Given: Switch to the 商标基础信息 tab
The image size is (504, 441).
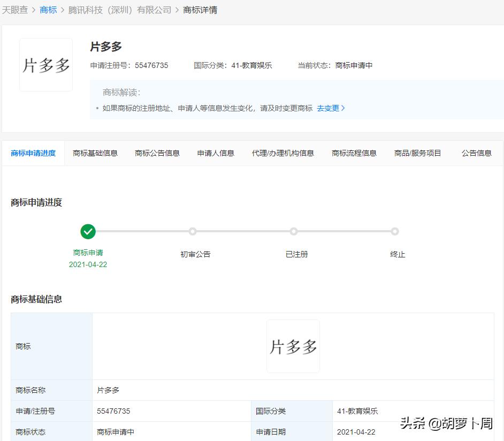Looking at the screenshot, I should (95, 153).
